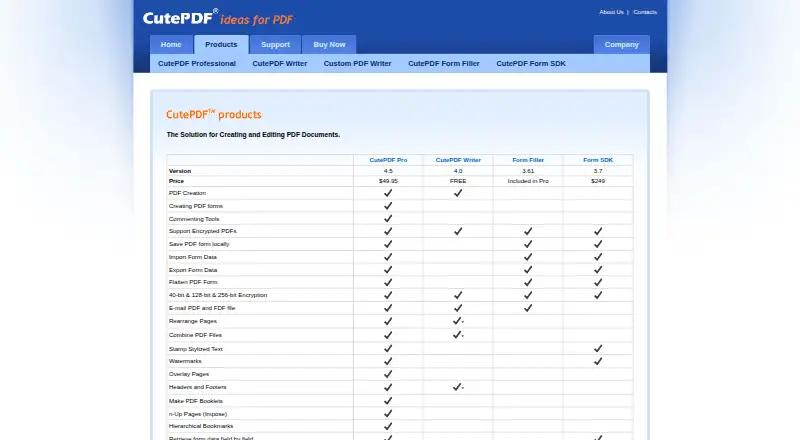Screen dimensions: 800x440
Task: Click Make PDF Booklets checkmark under CutePDF Pro
Action: pyautogui.click(x=388, y=401)
